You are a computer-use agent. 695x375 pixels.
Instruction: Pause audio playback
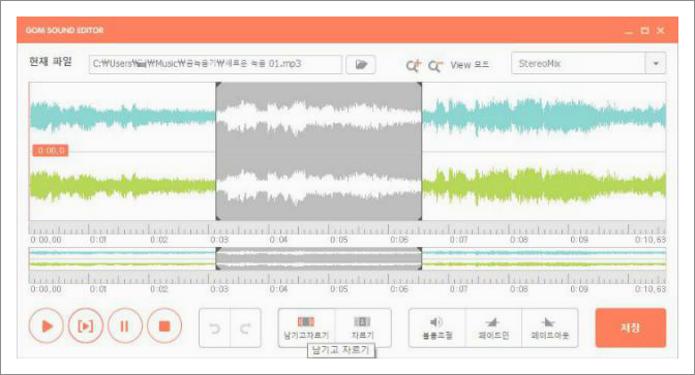coord(125,326)
